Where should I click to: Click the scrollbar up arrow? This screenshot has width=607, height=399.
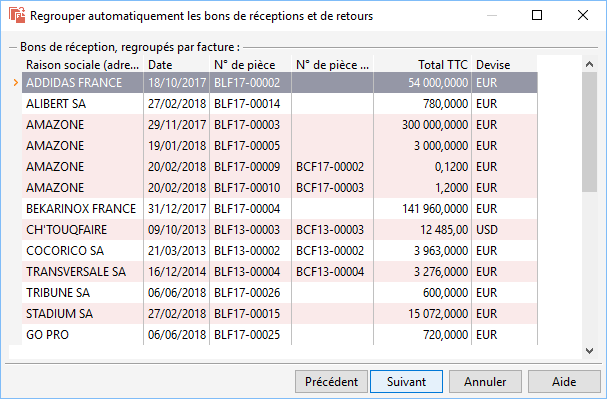(x=590, y=64)
